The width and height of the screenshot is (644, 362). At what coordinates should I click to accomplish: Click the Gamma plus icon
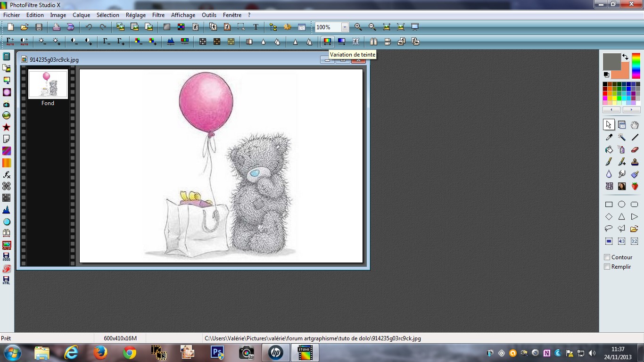click(121, 41)
